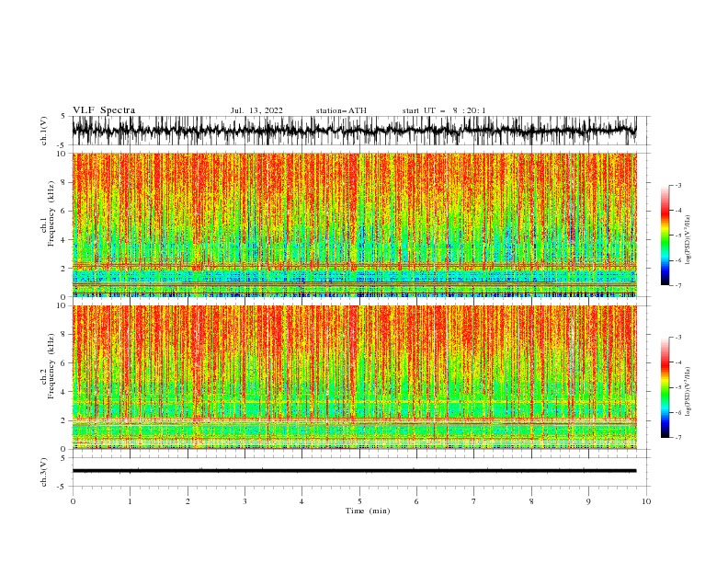Click the ch.3 flat voltage trace
Viewport: 728px width, 563px height.
(354, 471)
